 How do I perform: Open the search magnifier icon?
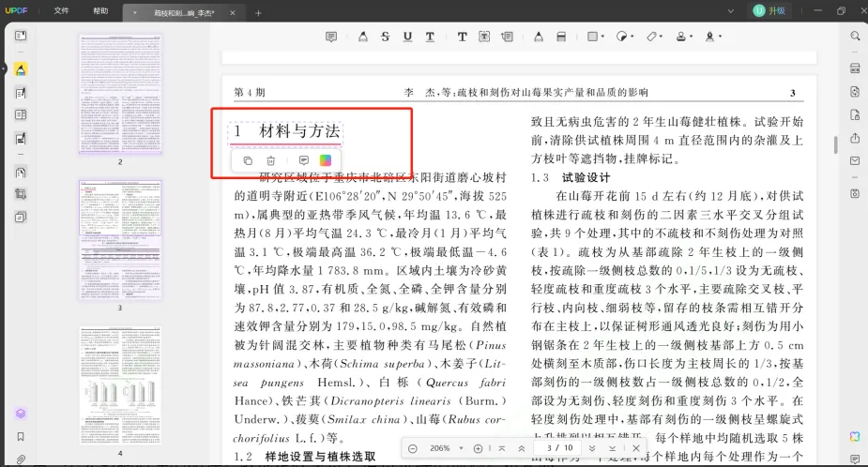pos(855,37)
